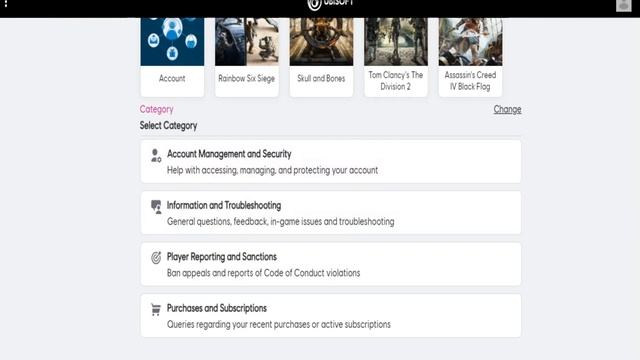
Task: Click the pink Category label
Action: click(x=156, y=109)
